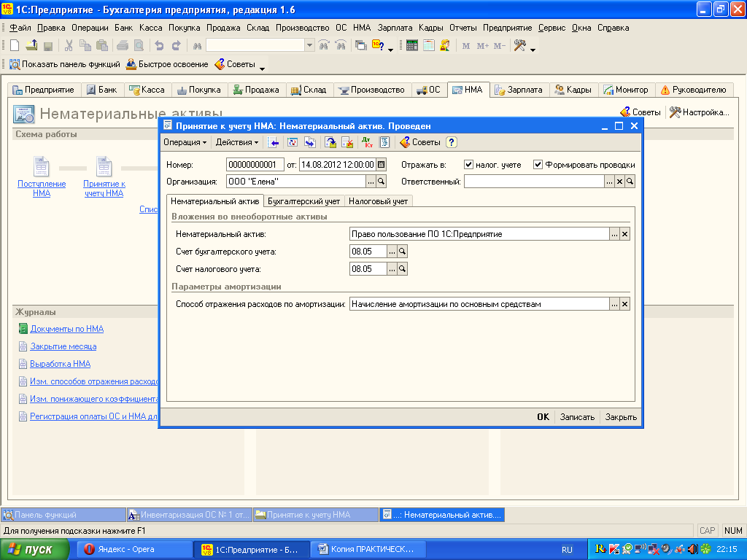The height and width of the screenshot is (560, 747).
Task: Click the Undo arrow icon
Action: click(x=159, y=46)
